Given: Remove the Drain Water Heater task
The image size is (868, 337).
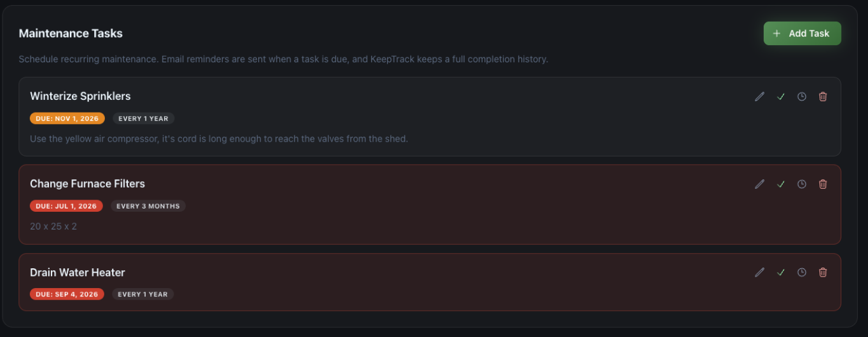Looking at the screenshot, I should [823, 272].
